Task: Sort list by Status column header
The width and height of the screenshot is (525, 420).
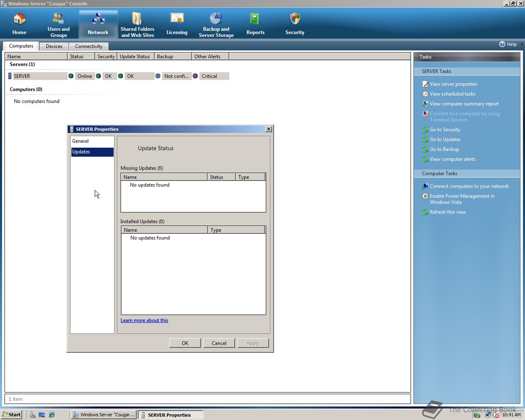Action: coord(81,57)
